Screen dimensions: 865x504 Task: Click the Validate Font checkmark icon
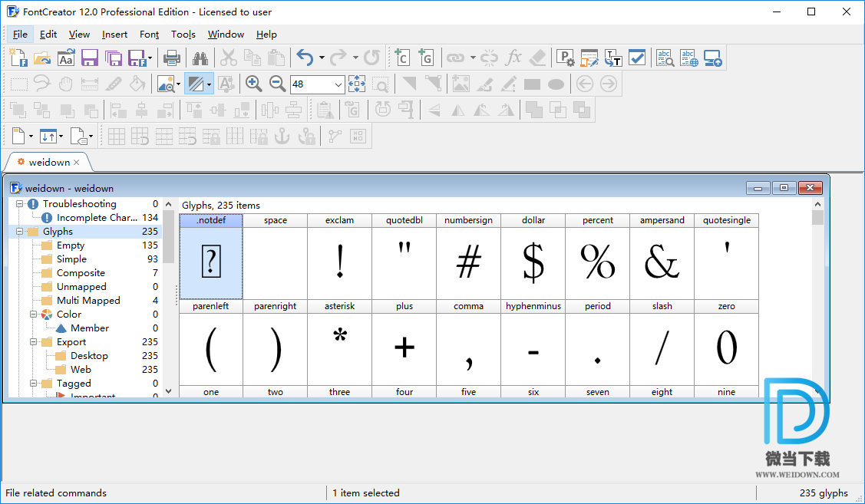[x=636, y=58]
